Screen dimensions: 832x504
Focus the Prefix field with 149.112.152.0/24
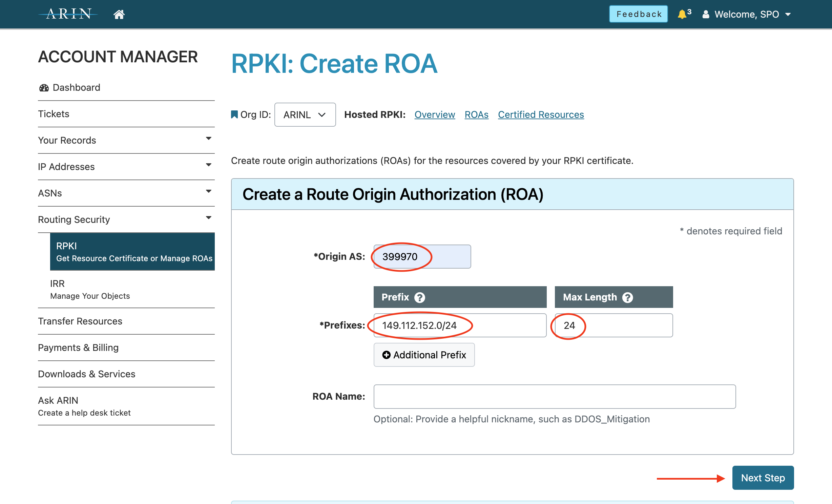(460, 325)
